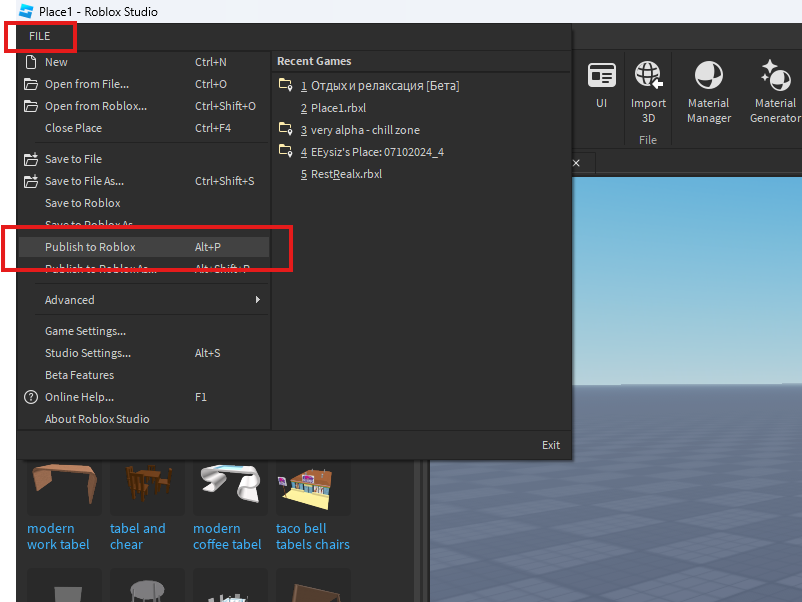802x602 pixels.
Task: Click the cloud place icon beside very alpha
Action: tap(285, 129)
